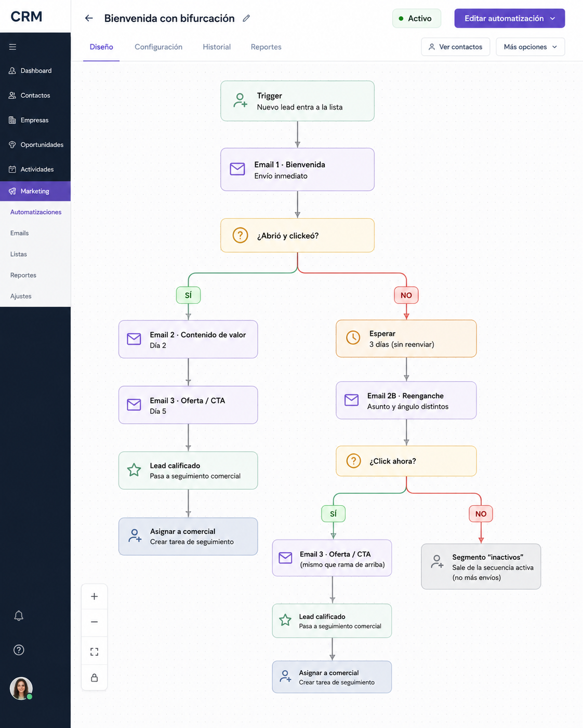Image resolution: width=583 pixels, height=728 pixels.
Task: Click envelope icon of Email 2 Contenido de valor
Action: pyautogui.click(x=134, y=339)
